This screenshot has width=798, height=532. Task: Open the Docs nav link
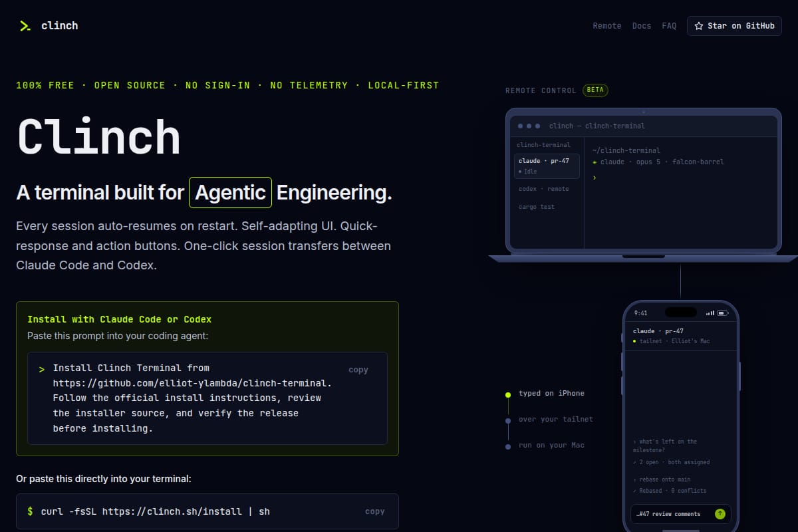(x=642, y=26)
